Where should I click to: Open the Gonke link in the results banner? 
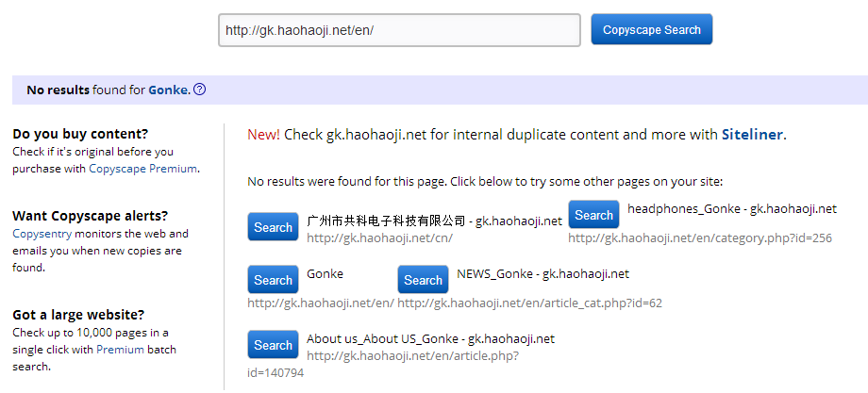pyautogui.click(x=168, y=90)
